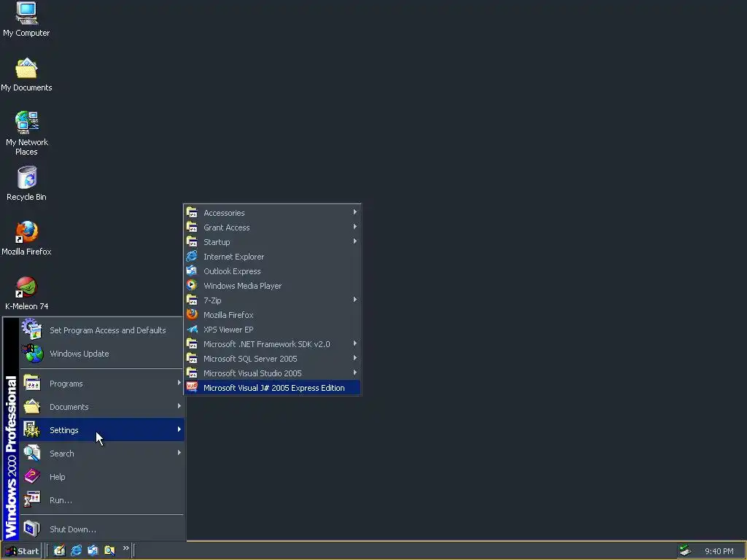Click the Windows Update globe icon
Screen dimensions: 747x560
[33, 354]
